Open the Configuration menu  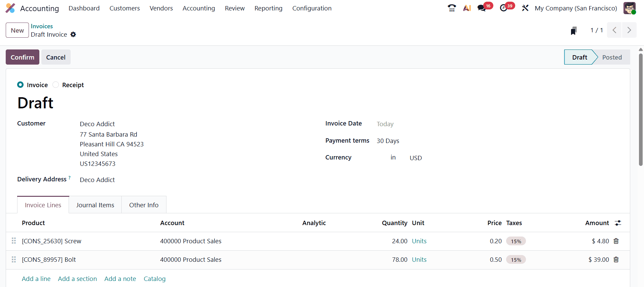[x=312, y=8]
